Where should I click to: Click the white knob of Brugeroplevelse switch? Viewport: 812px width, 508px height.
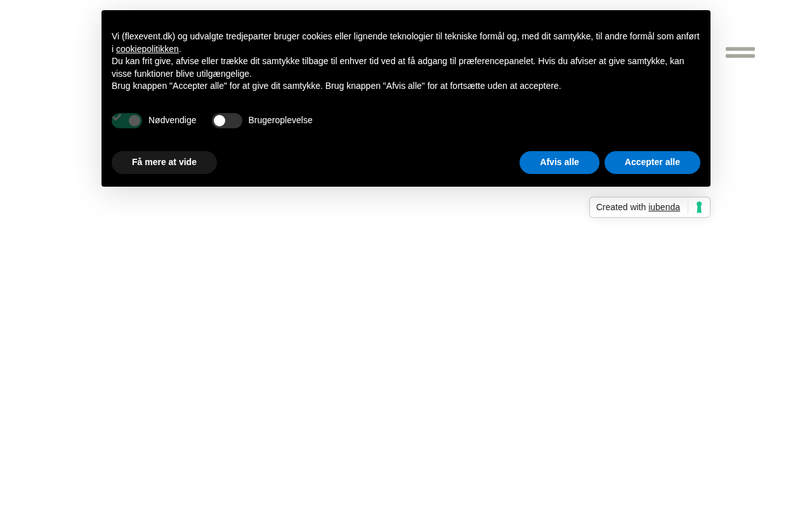tap(219, 121)
